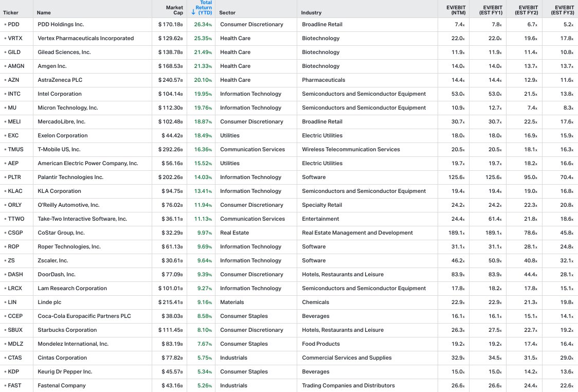Select Gilead Sciences, Inc. name
578x392 pixels.
(x=64, y=52)
